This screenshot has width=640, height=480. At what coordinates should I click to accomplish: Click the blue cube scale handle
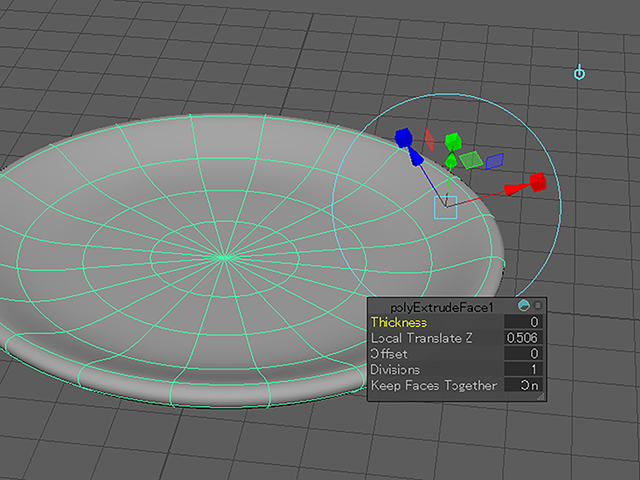point(404,138)
